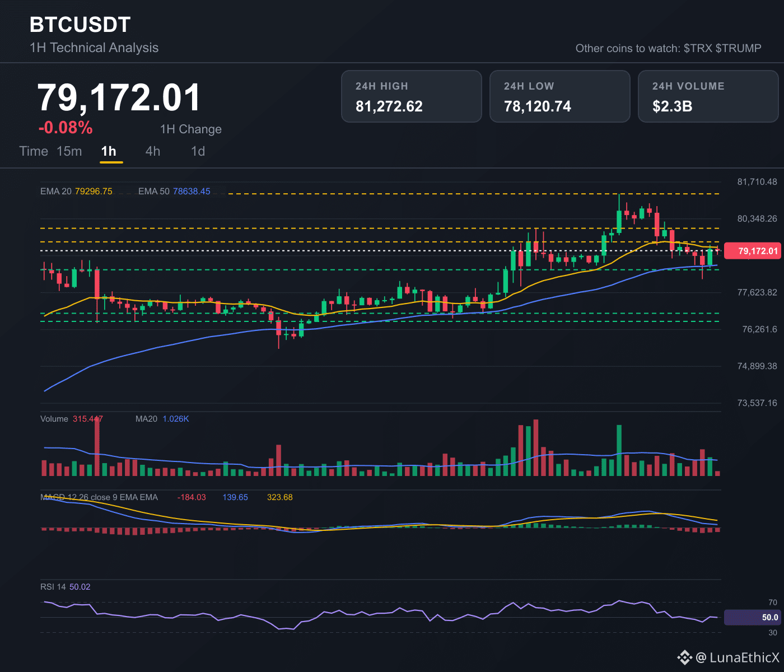The height and width of the screenshot is (672, 784).
Task: Click the RSI 30 level label
Action: [773, 633]
